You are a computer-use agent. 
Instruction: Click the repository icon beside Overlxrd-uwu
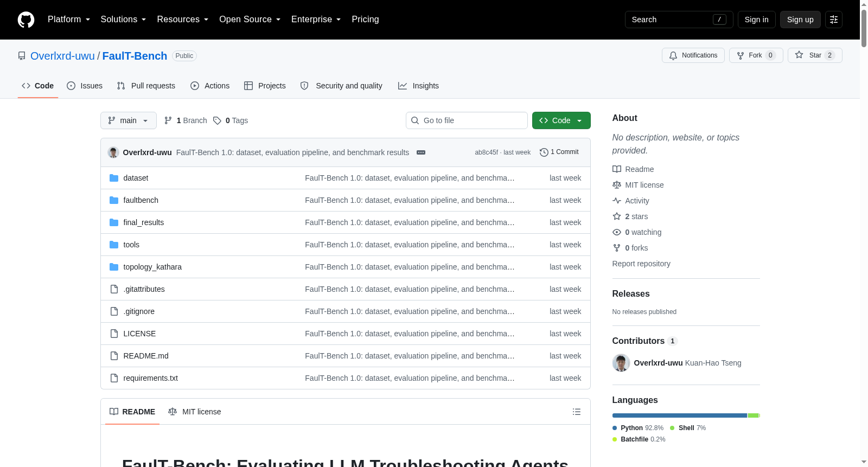22,56
